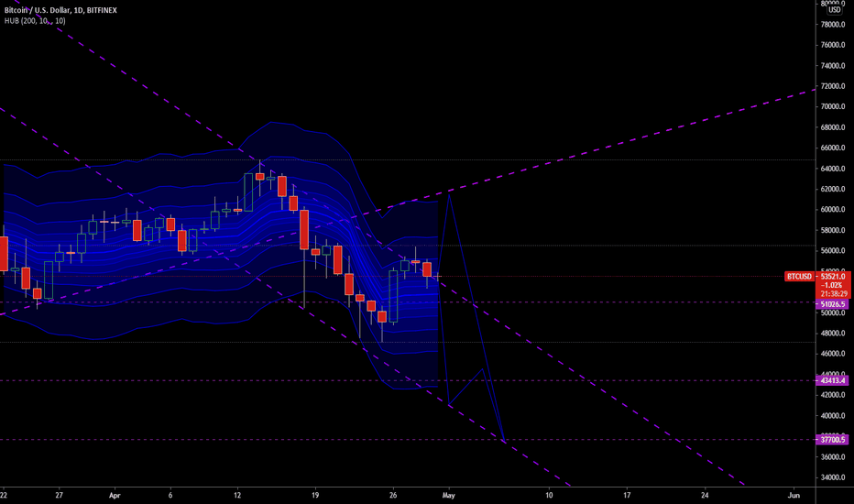Viewport: 854px width, 504px height.
Task: Click the 60000.0 price axis label
Action: point(833,209)
